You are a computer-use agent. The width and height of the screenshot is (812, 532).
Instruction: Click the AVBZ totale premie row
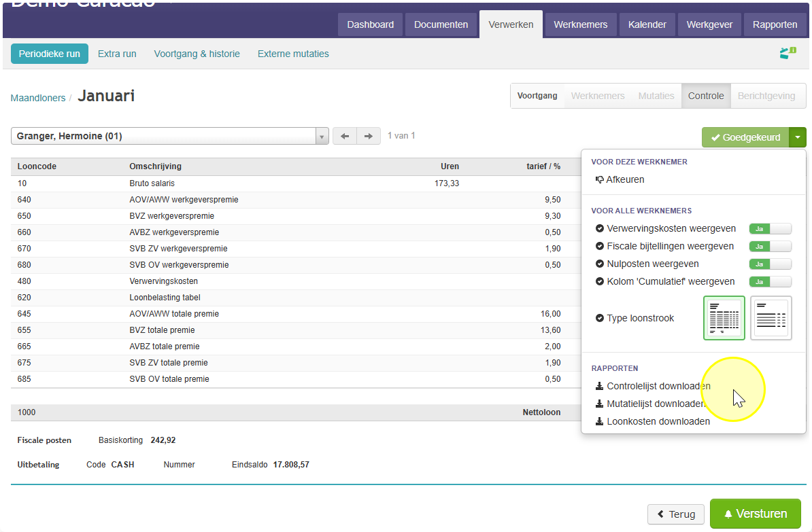[295, 347]
